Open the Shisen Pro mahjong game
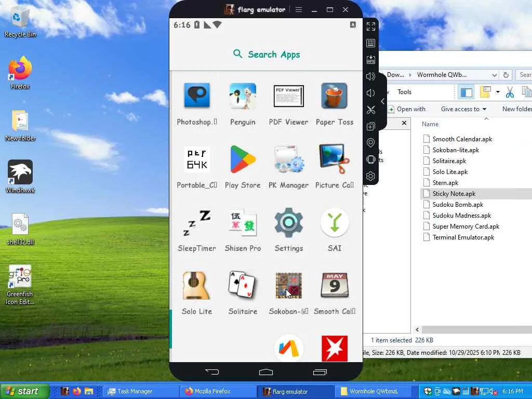Screen dimensions: 532x399 (x=243, y=222)
